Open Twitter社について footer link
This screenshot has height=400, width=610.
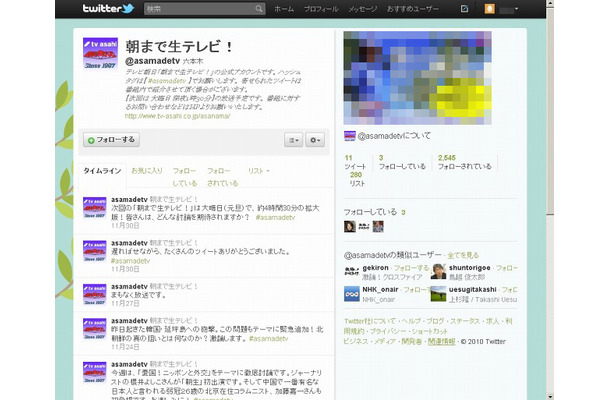pos(370,321)
